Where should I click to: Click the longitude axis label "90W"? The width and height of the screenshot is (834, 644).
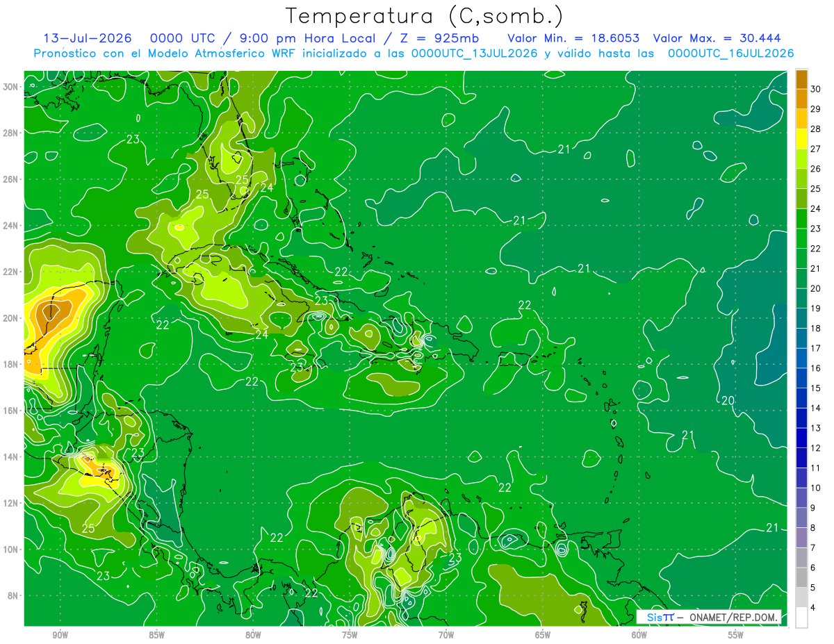pos(60,635)
